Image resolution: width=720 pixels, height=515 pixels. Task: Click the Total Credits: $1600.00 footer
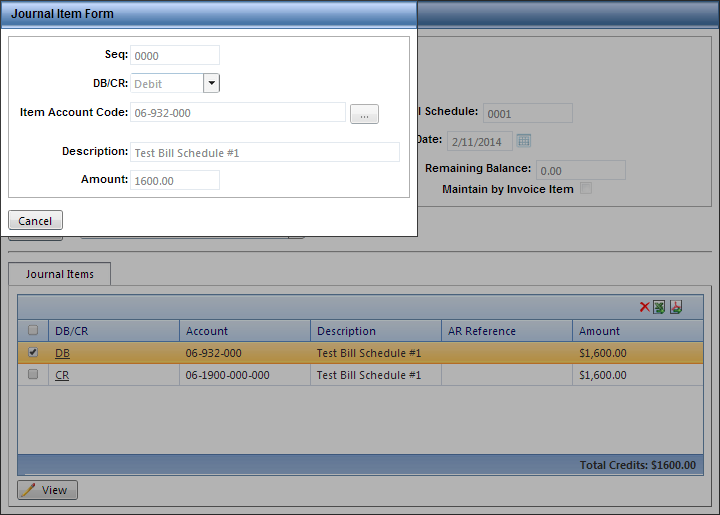pos(638,465)
